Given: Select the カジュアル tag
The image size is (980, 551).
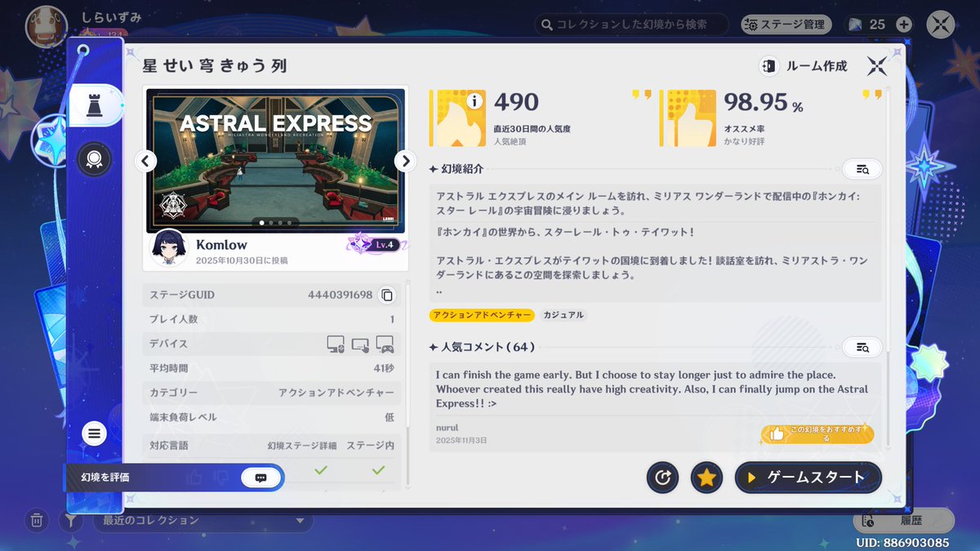Looking at the screenshot, I should [563, 315].
